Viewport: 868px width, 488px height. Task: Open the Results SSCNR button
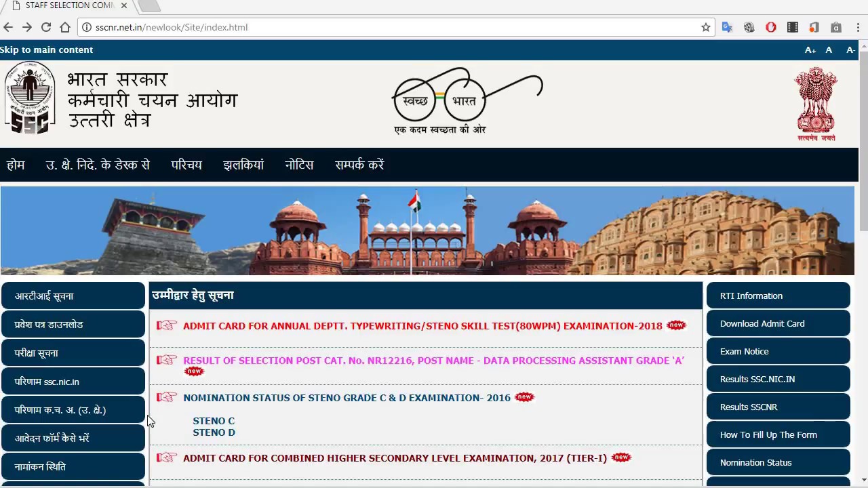pyautogui.click(x=778, y=407)
